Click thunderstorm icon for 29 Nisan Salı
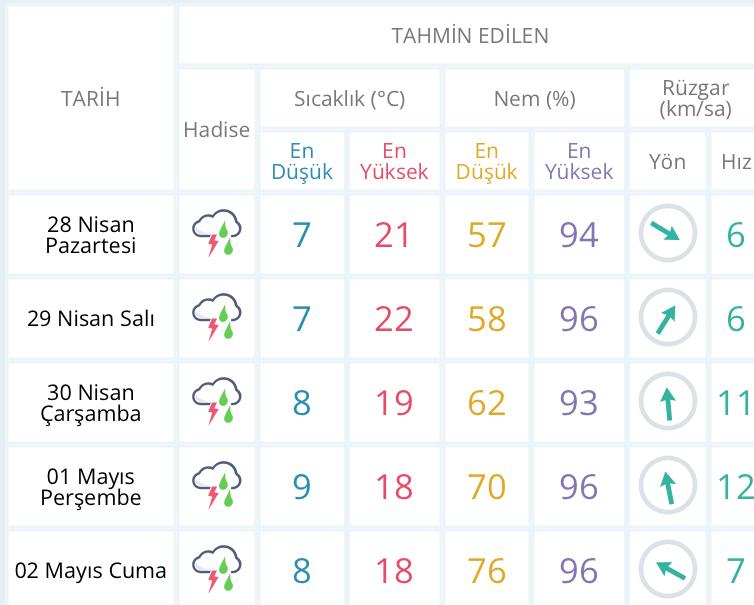Screen dimensions: 754x605 tap(217, 318)
